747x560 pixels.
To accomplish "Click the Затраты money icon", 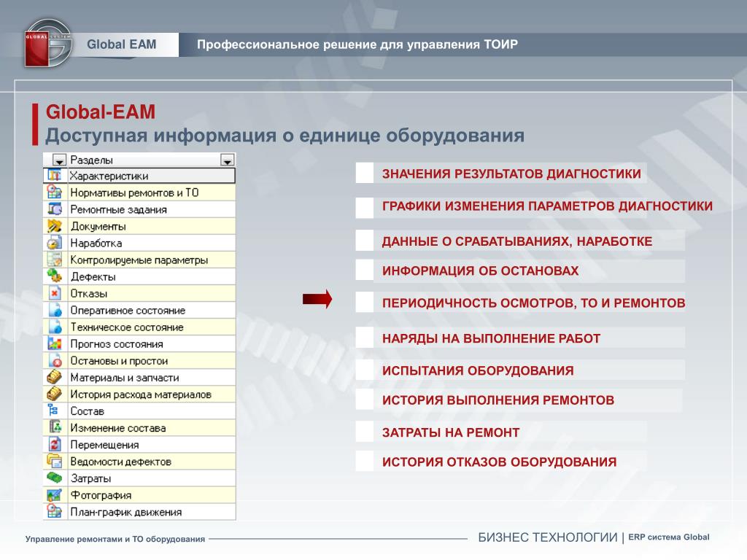I will click(55, 478).
